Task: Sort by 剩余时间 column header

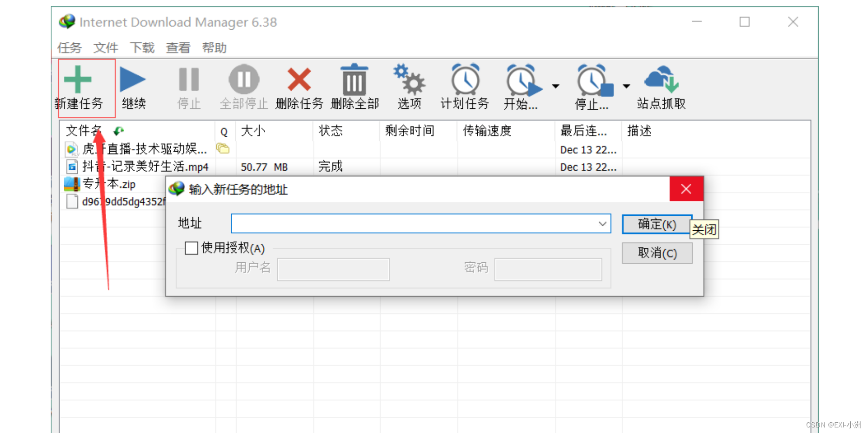Action: pyautogui.click(x=419, y=131)
